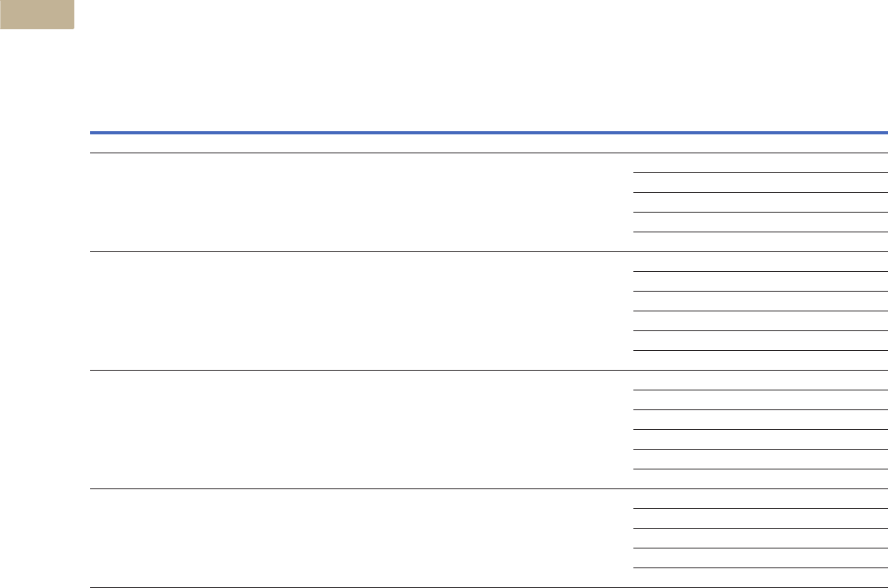888x588 pixels.
Task: Click the thick blue horizontal divider line
Action: 489,133
